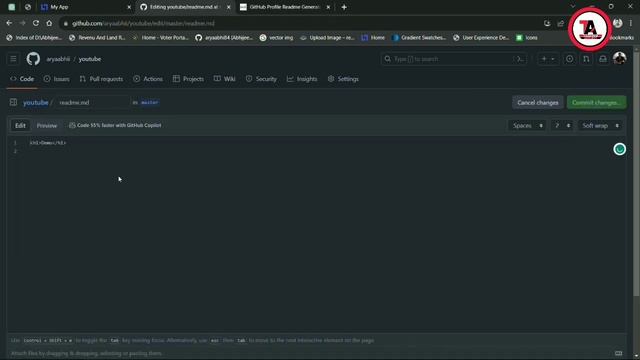The width and height of the screenshot is (640, 360).
Task: Open the Gradient Swatches bookmark
Action: (x=419, y=38)
